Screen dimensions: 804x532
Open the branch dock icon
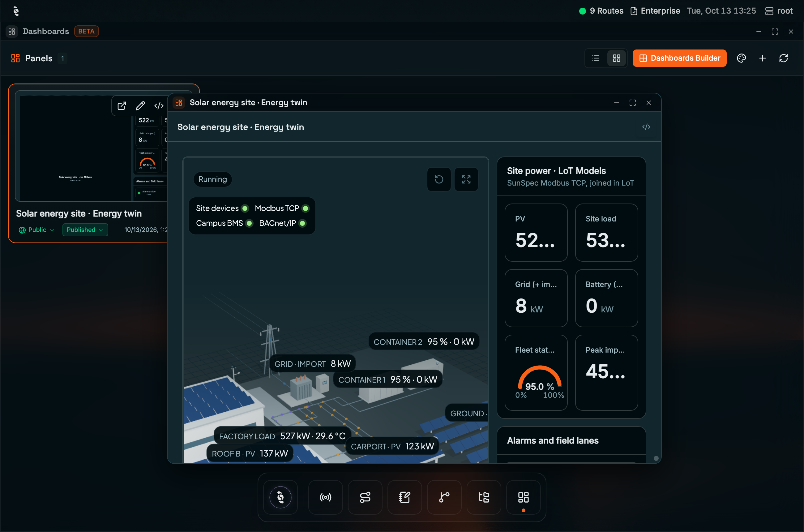(444, 497)
